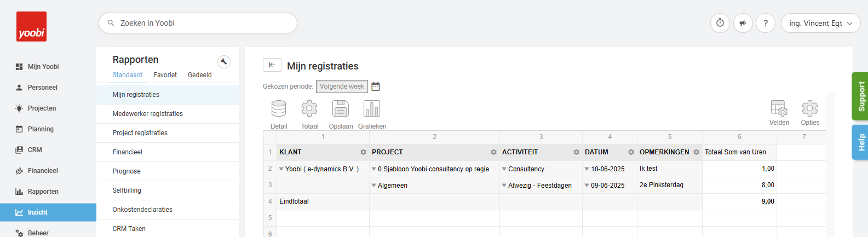Open the ing. Vincent Egt user dropdown

tap(820, 23)
